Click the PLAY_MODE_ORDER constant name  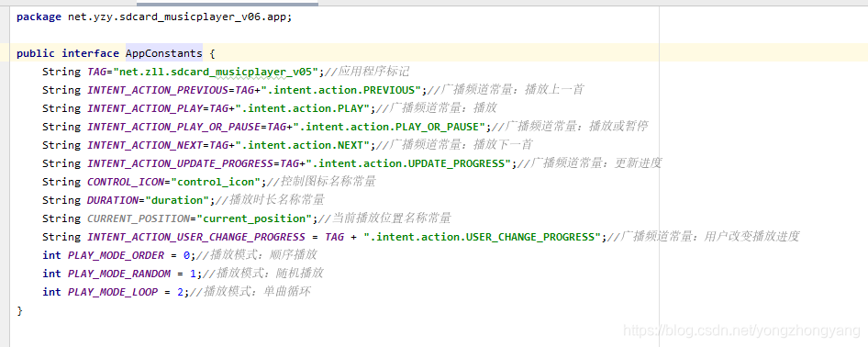(x=116, y=255)
